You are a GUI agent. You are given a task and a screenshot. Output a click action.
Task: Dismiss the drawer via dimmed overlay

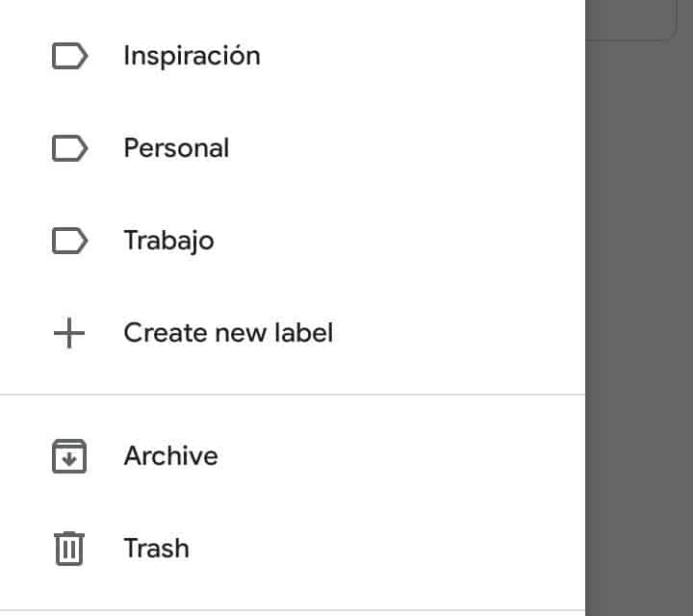(639, 337)
